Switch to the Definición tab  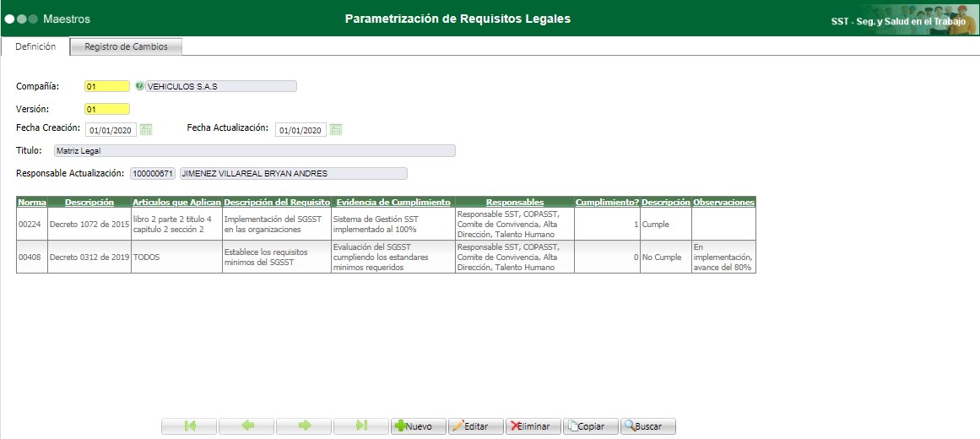[x=35, y=46]
